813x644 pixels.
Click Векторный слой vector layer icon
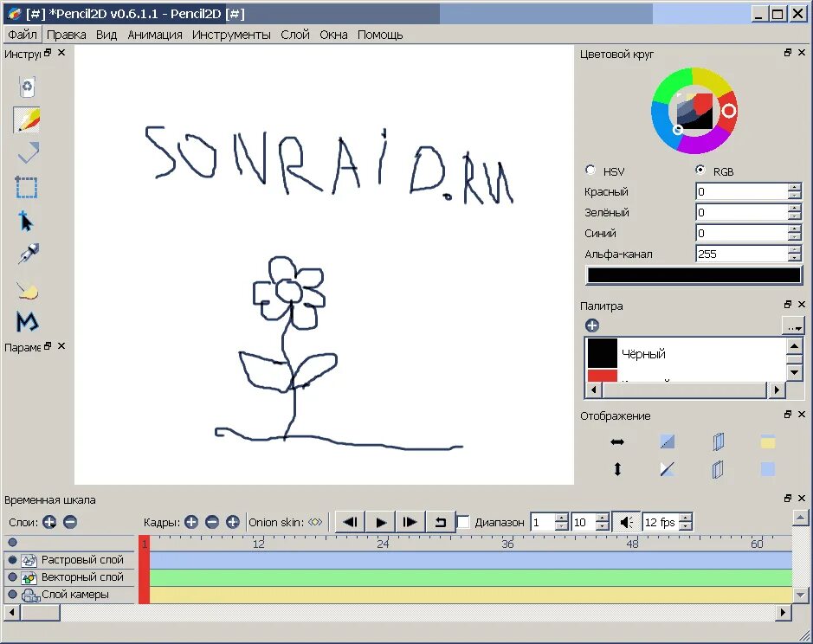click(29, 577)
